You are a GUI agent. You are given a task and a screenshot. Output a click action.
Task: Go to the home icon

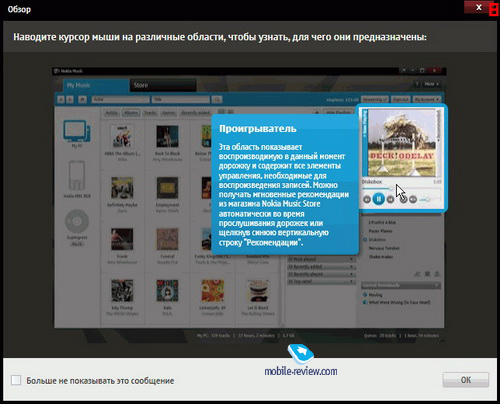point(83,99)
